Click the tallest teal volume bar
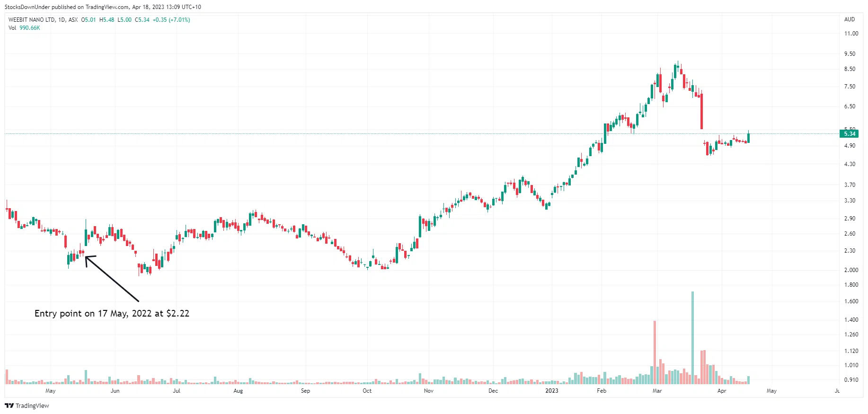868x414 pixels. tap(692, 337)
